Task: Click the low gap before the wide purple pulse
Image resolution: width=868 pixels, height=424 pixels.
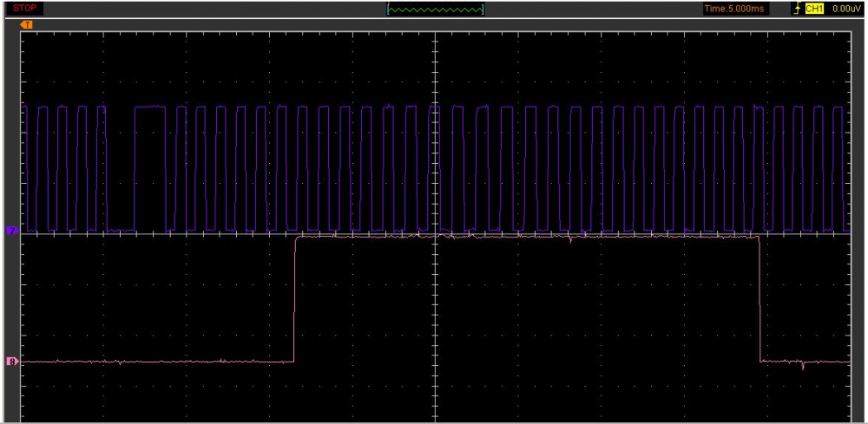Action: pyautogui.click(x=120, y=230)
